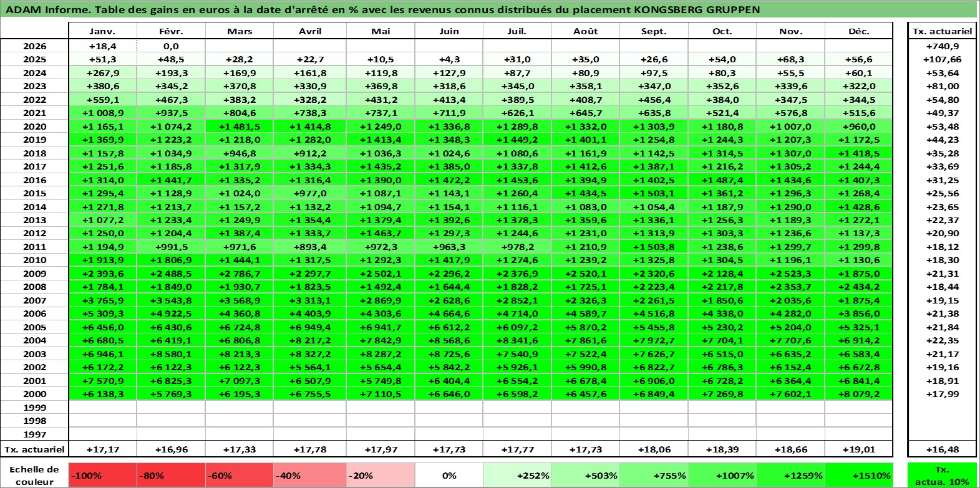Click the +1 503,1 cell in Sept. 2015
The width and height of the screenshot is (980, 488).
coord(654,193)
